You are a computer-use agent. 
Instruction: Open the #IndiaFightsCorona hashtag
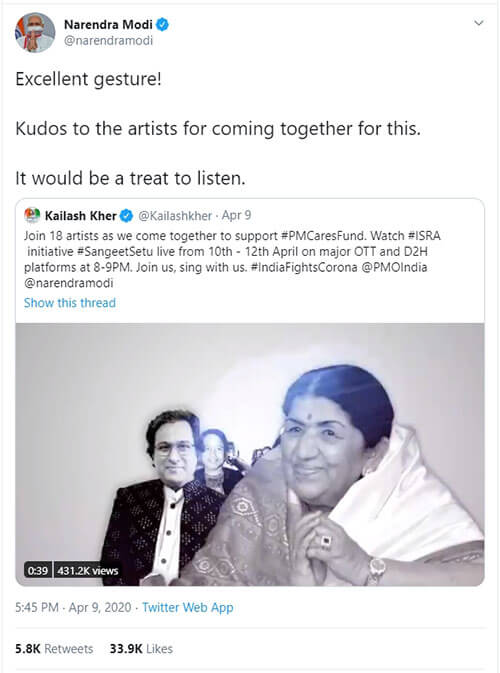pos(304,267)
